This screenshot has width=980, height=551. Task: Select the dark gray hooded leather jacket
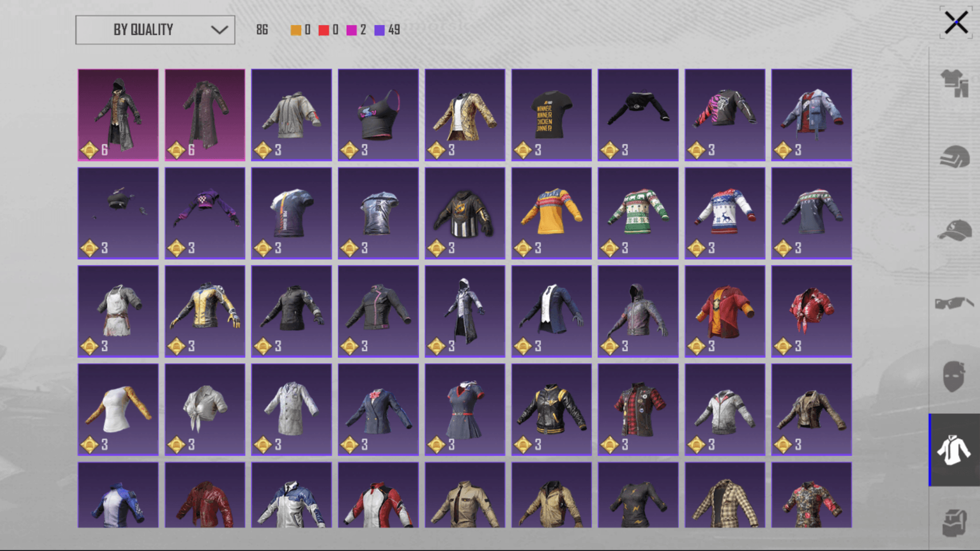pyautogui.click(x=638, y=311)
